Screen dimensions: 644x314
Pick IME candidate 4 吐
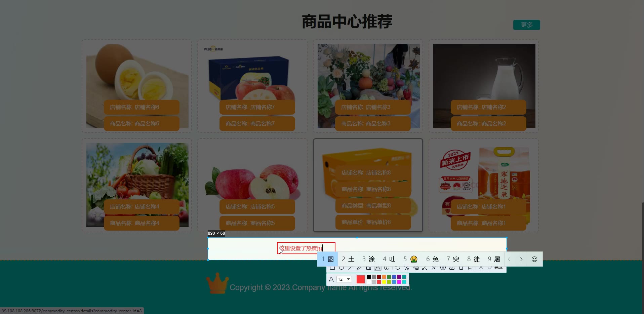click(x=389, y=259)
